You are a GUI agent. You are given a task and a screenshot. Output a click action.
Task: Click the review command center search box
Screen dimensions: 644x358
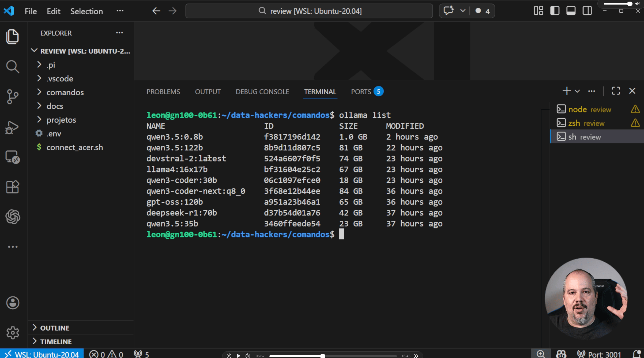309,11
